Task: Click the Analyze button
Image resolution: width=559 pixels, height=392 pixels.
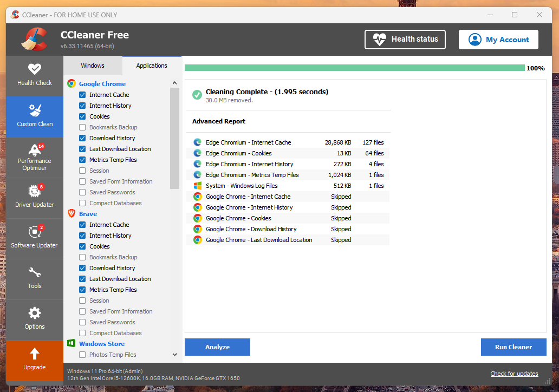Action: [x=217, y=347]
